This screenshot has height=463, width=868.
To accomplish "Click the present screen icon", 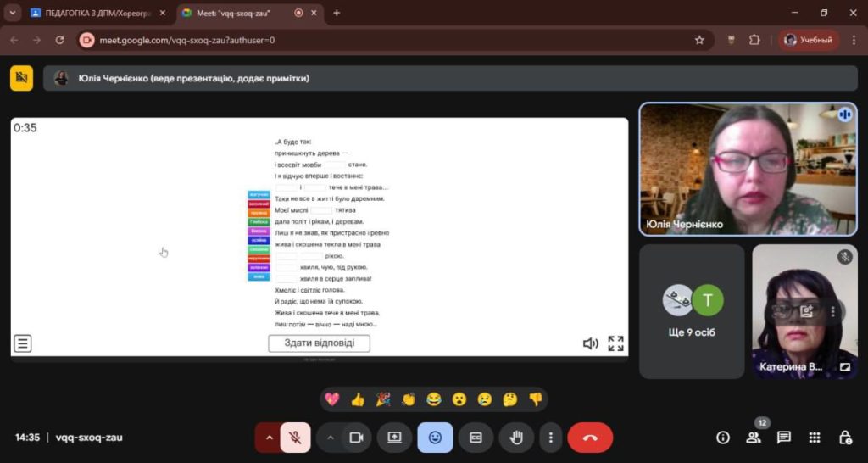I will (x=394, y=438).
